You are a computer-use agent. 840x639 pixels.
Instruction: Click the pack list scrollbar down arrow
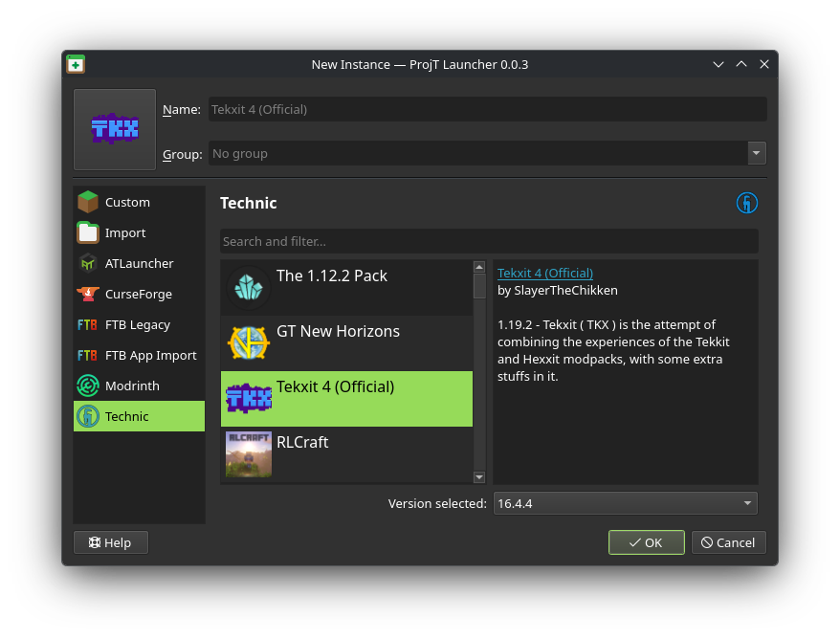point(478,476)
